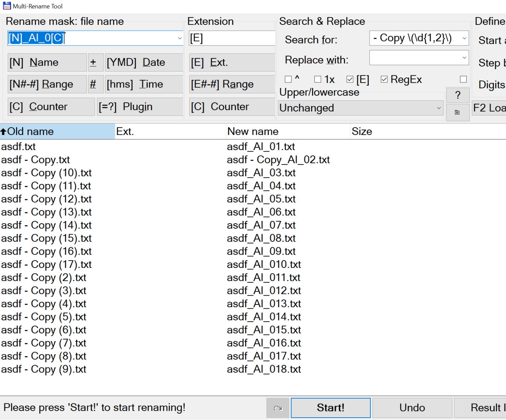
Task: Open the [=?] Plugin button
Action: click(x=140, y=107)
